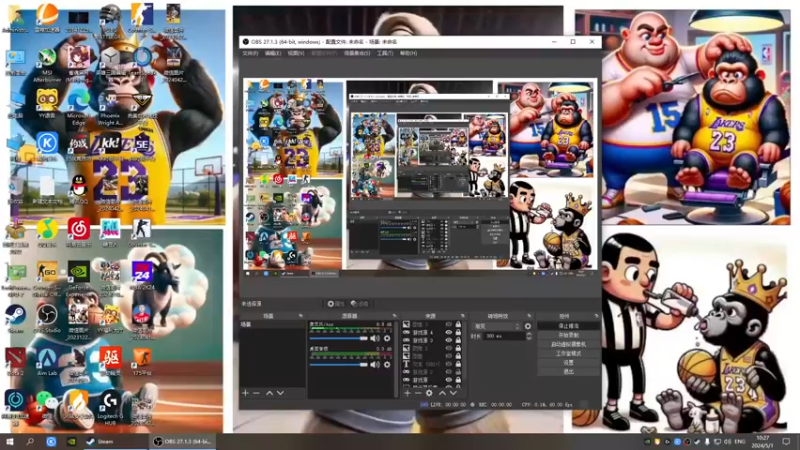The width and height of the screenshot is (800, 450).
Task: Open the NBA 2K24 desktop shortcut
Action: (x=141, y=276)
